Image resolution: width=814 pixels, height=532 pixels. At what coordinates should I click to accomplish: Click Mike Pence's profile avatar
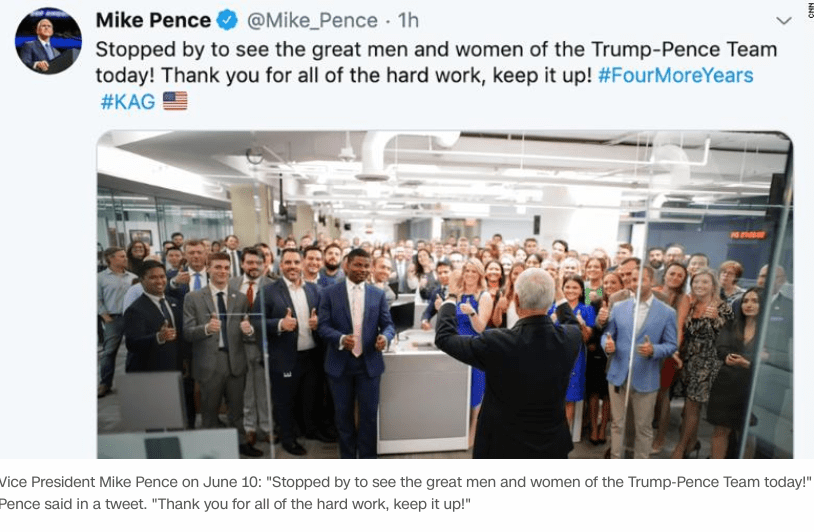click(48, 41)
